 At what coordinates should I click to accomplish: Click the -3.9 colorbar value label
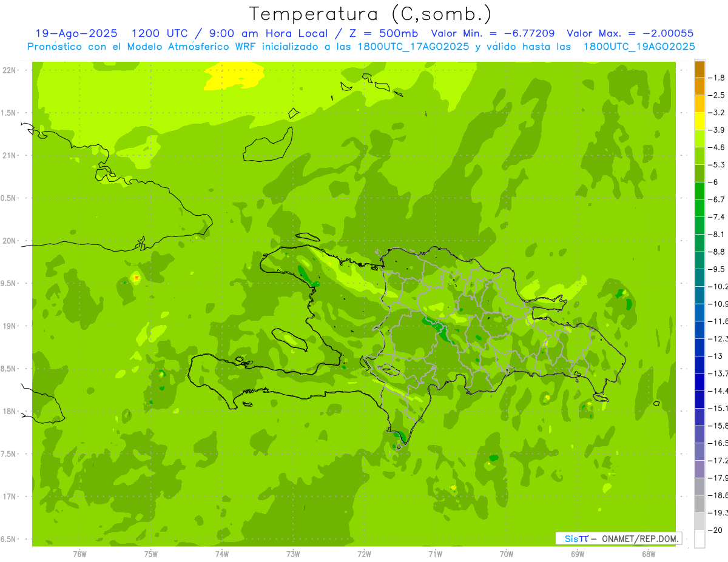pos(716,130)
